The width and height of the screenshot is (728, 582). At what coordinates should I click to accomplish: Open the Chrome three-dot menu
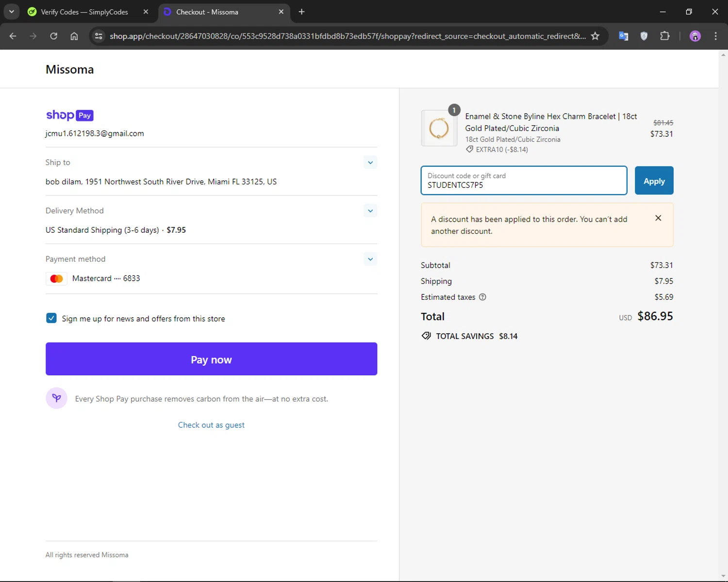tap(715, 36)
